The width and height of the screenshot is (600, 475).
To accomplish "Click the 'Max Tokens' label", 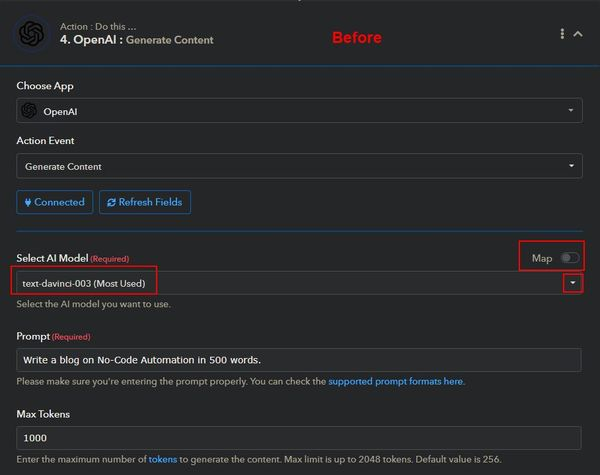I will click(43, 414).
